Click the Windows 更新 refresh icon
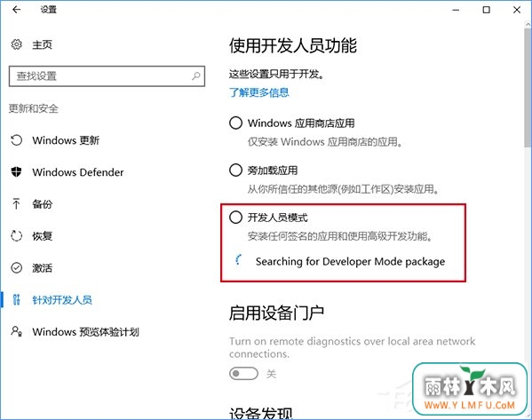 click(16, 140)
